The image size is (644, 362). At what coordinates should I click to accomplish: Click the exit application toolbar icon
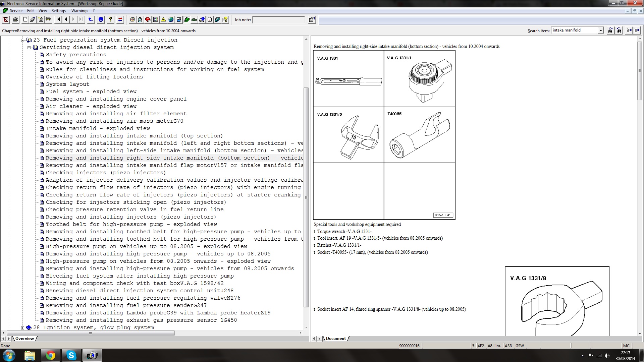(6, 19)
